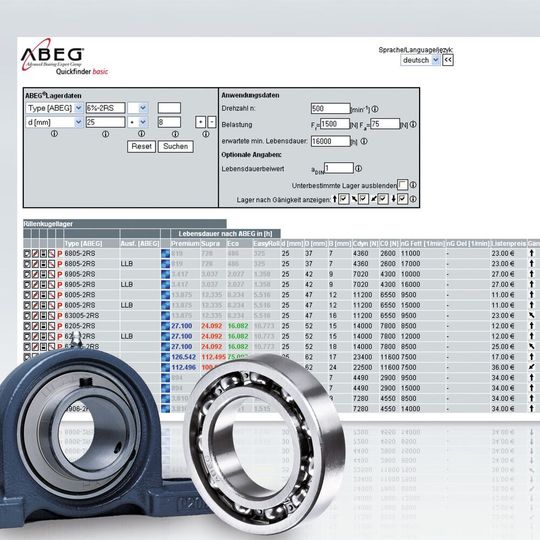Click the Reset button
Viewport: 540px width, 540px height.
pyautogui.click(x=141, y=146)
